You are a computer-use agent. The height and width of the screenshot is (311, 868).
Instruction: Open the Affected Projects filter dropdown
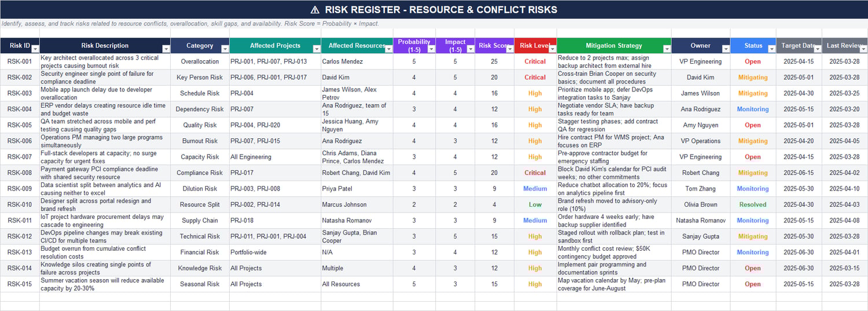pos(317,49)
